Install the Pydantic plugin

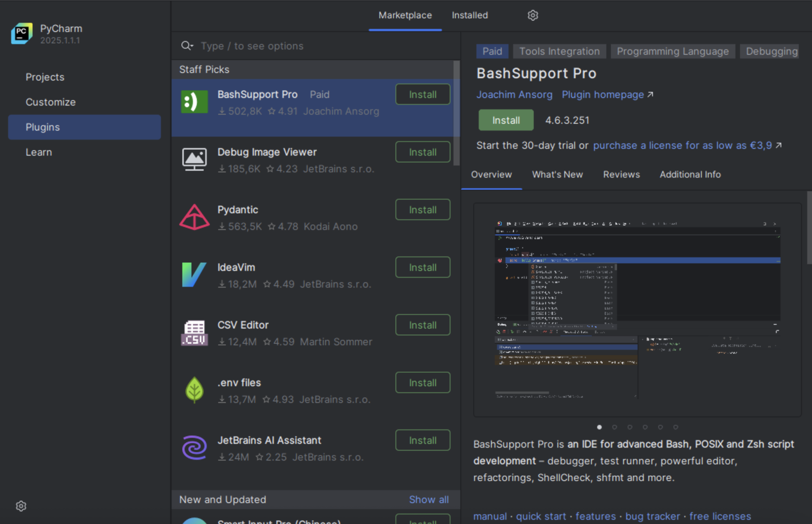pos(423,209)
